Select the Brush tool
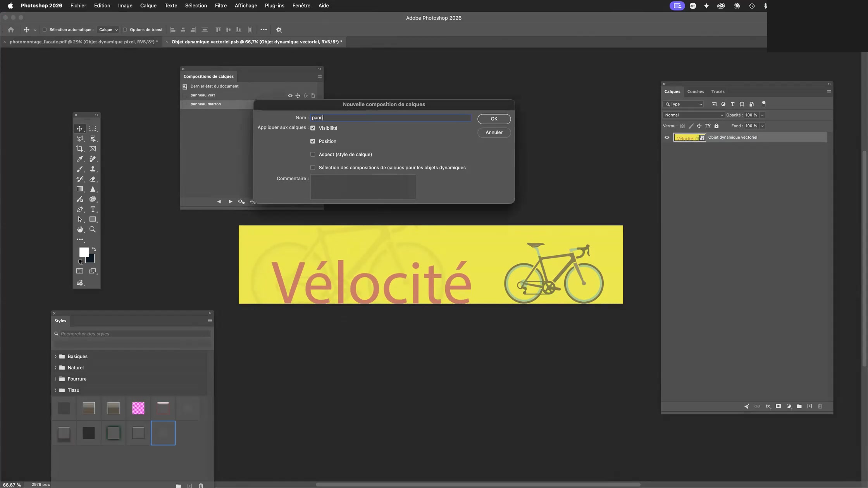 coord(79,169)
